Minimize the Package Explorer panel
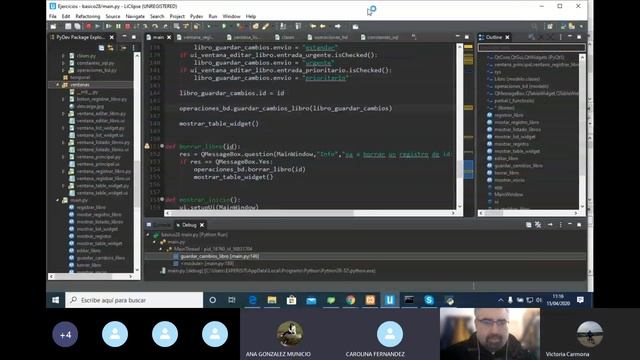Screen dimensions: 640x360 coord(124,37)
